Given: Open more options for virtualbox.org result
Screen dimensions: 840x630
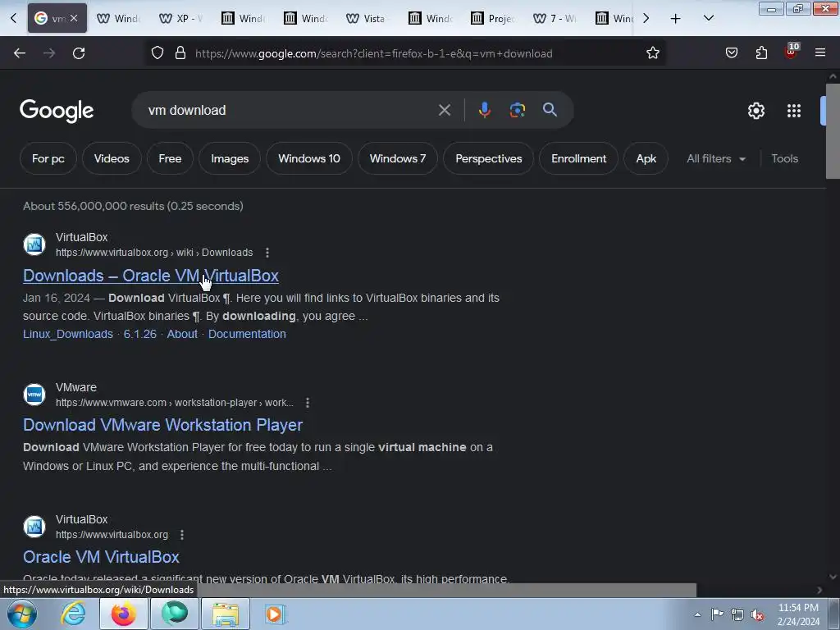Looking at the screenshot, I should point(182,535).
